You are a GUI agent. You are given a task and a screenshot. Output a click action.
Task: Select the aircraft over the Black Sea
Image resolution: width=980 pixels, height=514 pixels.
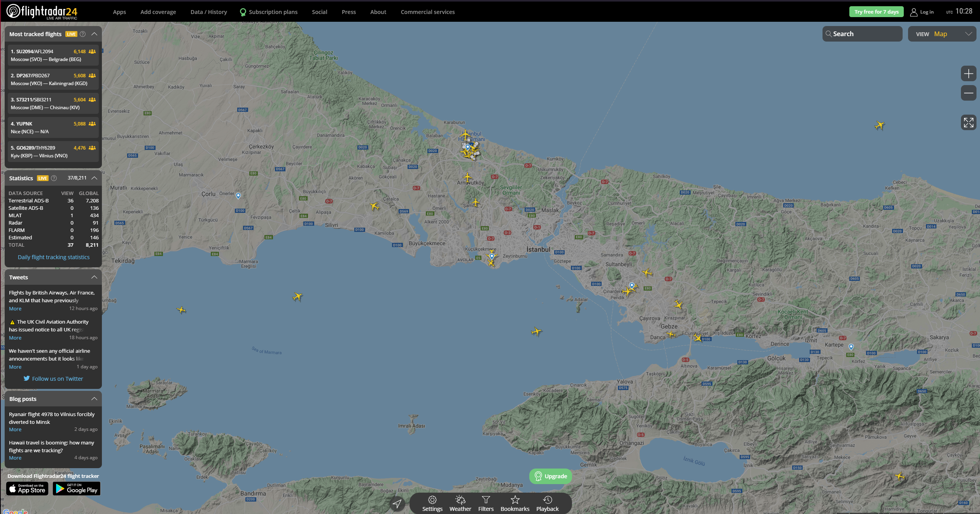pos(879,125)
